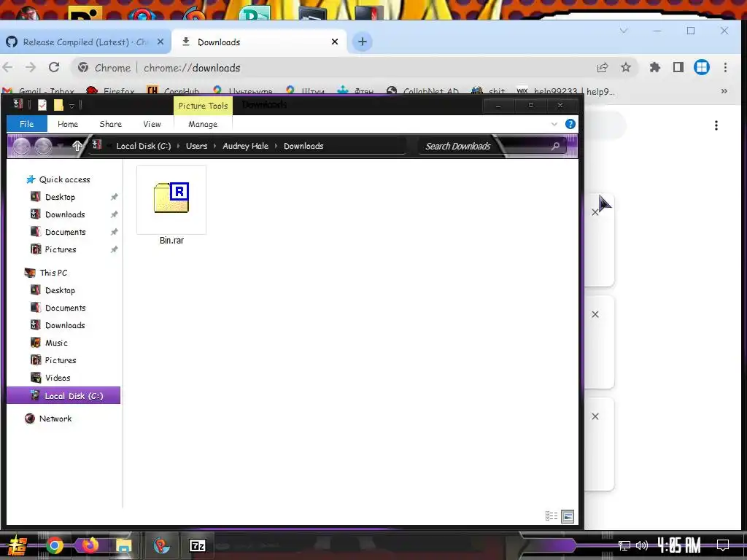Image resolution: width=747 pixels, height=560 pixels.
Task: Open the Start menu on taskbar
Action: pos(17,545)
